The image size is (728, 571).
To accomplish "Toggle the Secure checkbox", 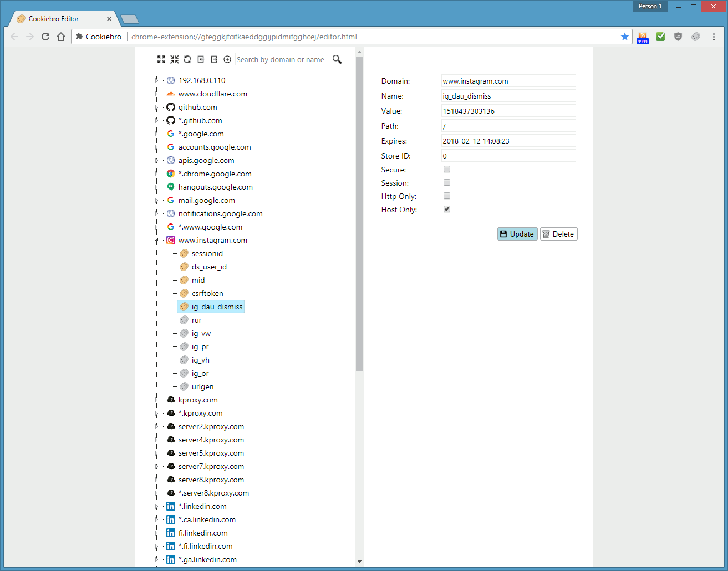I will (447, 169).
